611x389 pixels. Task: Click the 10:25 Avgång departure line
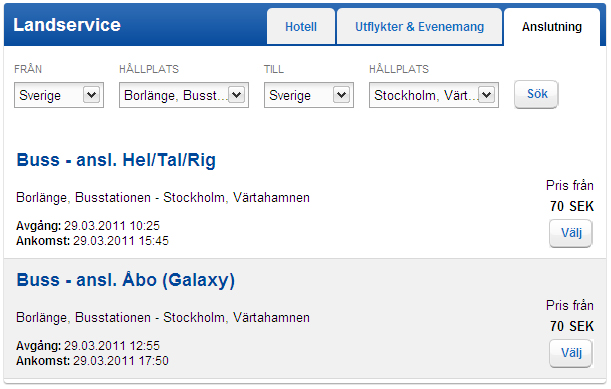point(88,226)
